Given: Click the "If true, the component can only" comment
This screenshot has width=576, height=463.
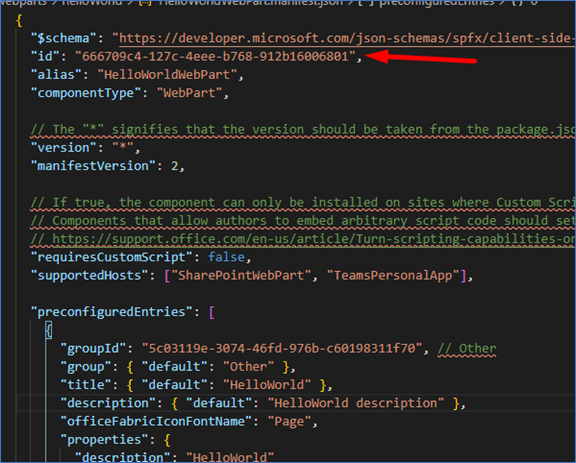Looking at the screenshot, I should [303, 202].
